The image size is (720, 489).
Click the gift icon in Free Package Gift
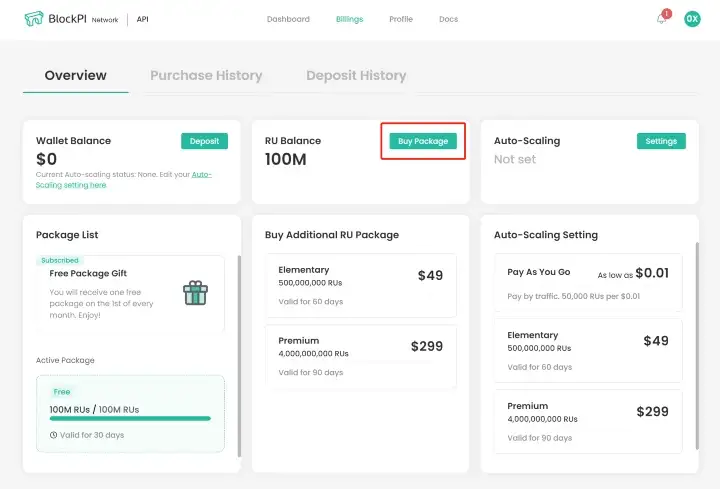tap(195, 293)
